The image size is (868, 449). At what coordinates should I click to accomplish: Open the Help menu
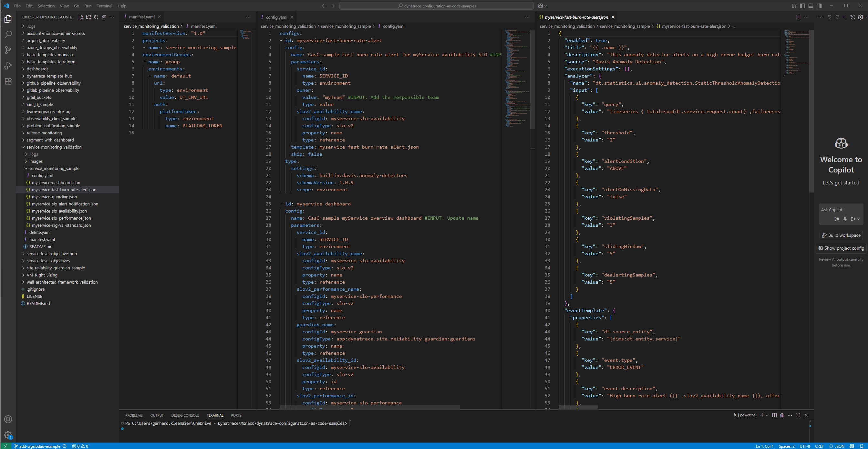122,6
